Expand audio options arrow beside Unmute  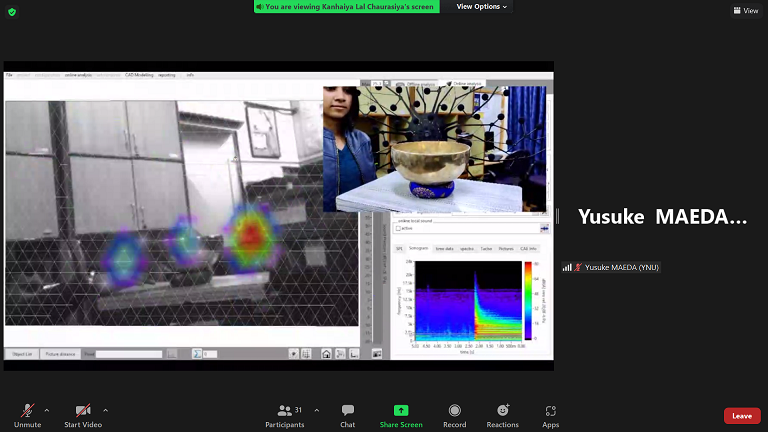[x=47, y=410]
